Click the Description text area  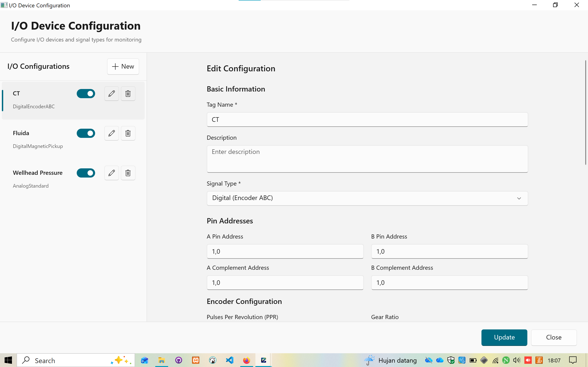(x=367, y=159)
